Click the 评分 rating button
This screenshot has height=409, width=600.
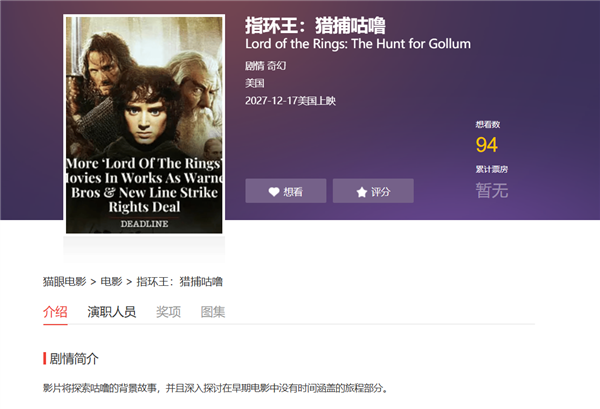pyautogui.click(x=373, y=191)
